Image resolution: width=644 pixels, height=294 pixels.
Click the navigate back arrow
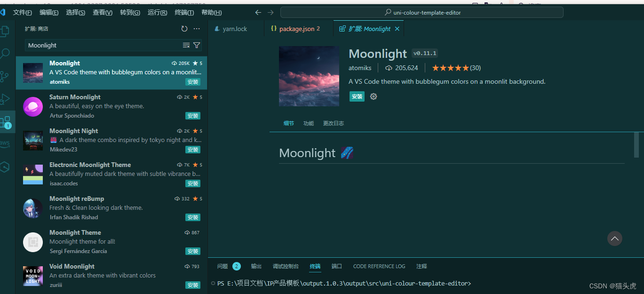[258, 13]
